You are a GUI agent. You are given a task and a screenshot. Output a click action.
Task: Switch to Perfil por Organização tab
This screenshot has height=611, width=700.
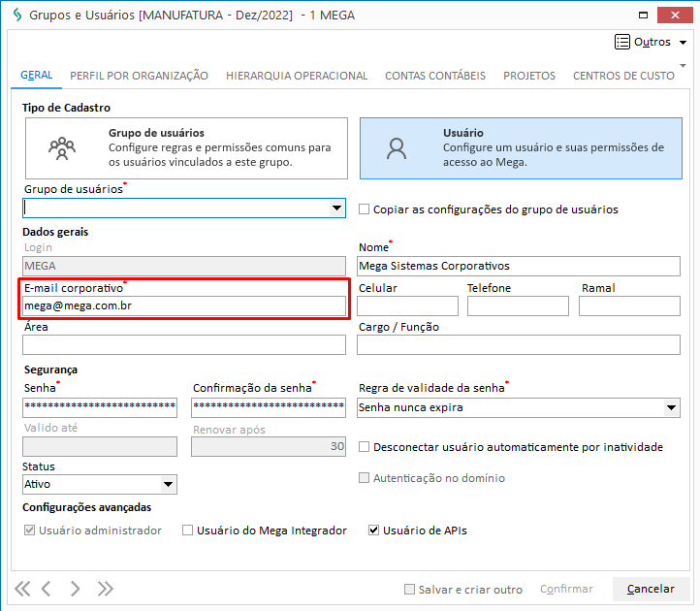[x=140, y=76]
